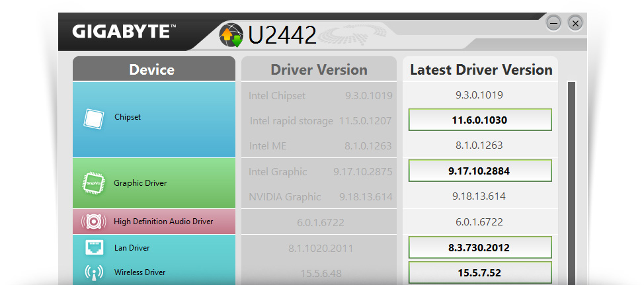Click the Intel Graphic driver entry
This screenshot has height=285, width=644.
278,172
